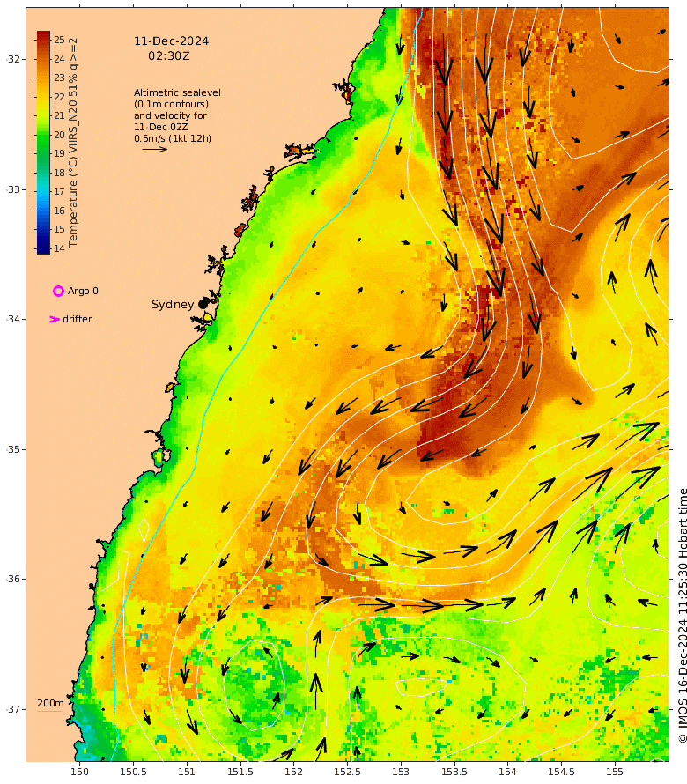Viewport: 687px width, 784px height.
Task: Click the Sydney city marker dot
Action: [x=203, y=304]
